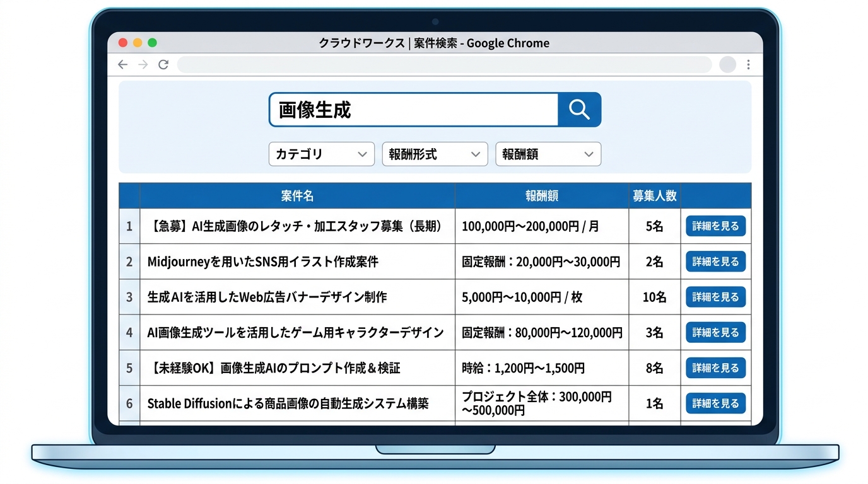Click 詳細を見る for game character design job
This screenshot has height=484, width=868.
click(715, 332)
